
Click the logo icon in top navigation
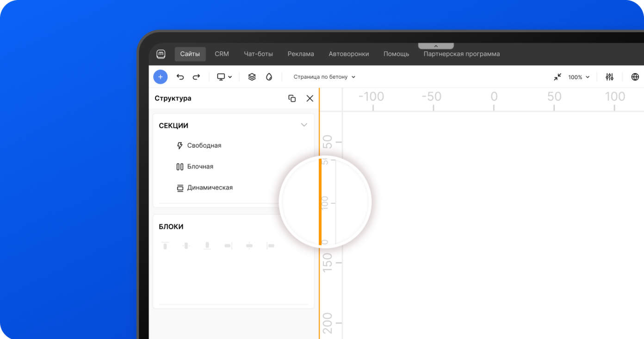click(x=161, y=54)
